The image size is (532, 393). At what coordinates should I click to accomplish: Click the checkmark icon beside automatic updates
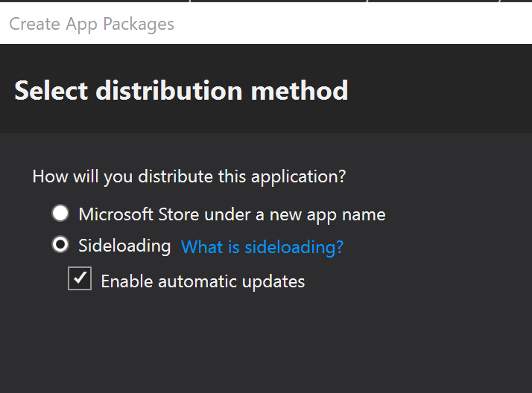click(80, 280)
